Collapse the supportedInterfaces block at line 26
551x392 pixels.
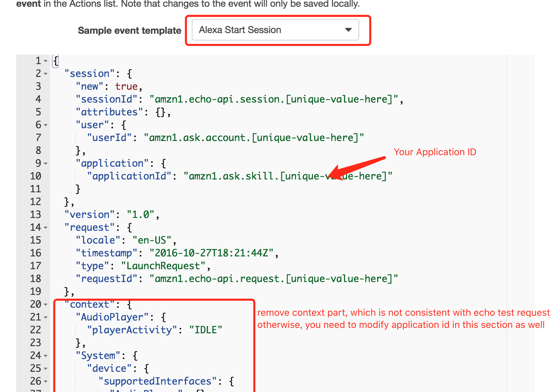(46, 382)
